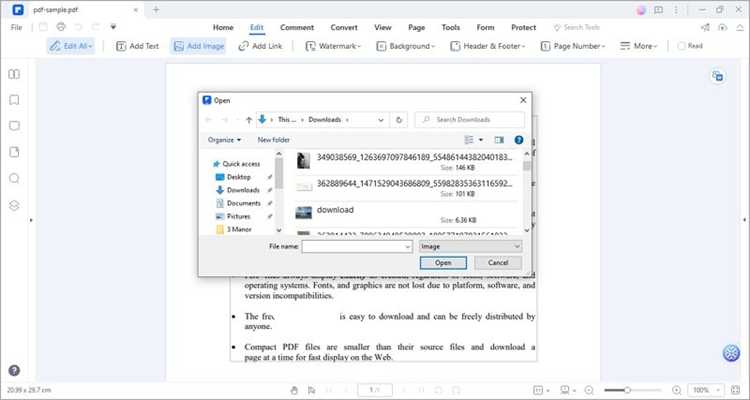Open the Comments panel icon in sidebar

[x=14, y=126]
